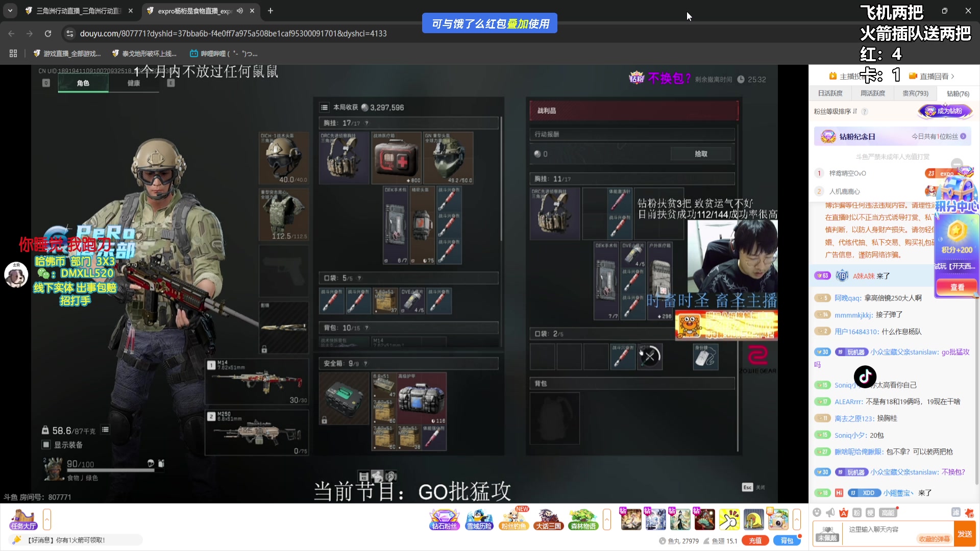Expand the gift list arrow
The image size is (980, 551).
click(796, 520)
